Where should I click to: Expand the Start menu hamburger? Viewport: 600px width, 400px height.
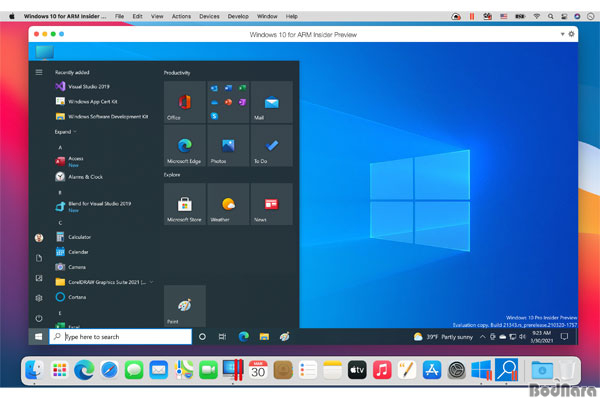pyautogui.click(x=39, y=72)
